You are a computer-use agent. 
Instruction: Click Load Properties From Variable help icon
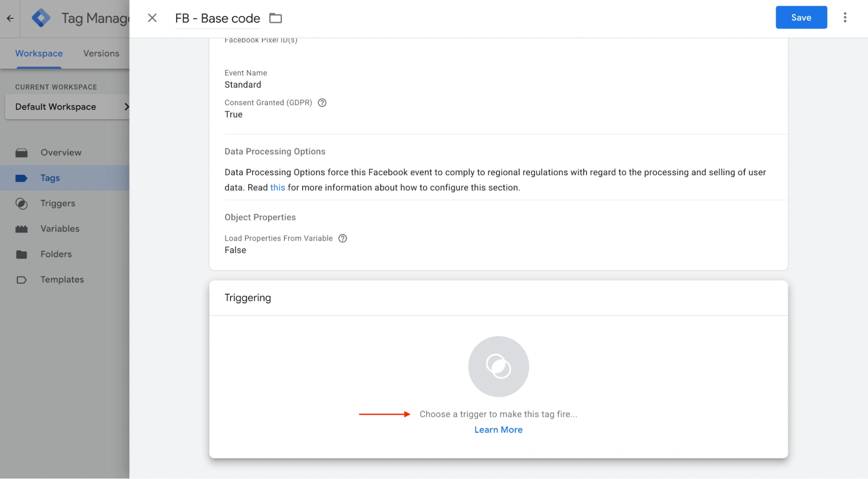342,238
